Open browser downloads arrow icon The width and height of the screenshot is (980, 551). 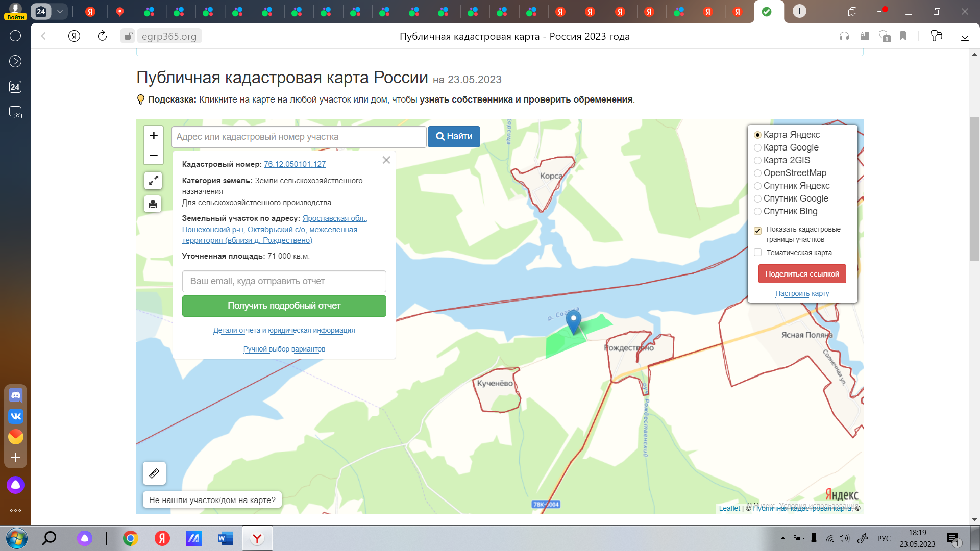click(x=965, y=36)
